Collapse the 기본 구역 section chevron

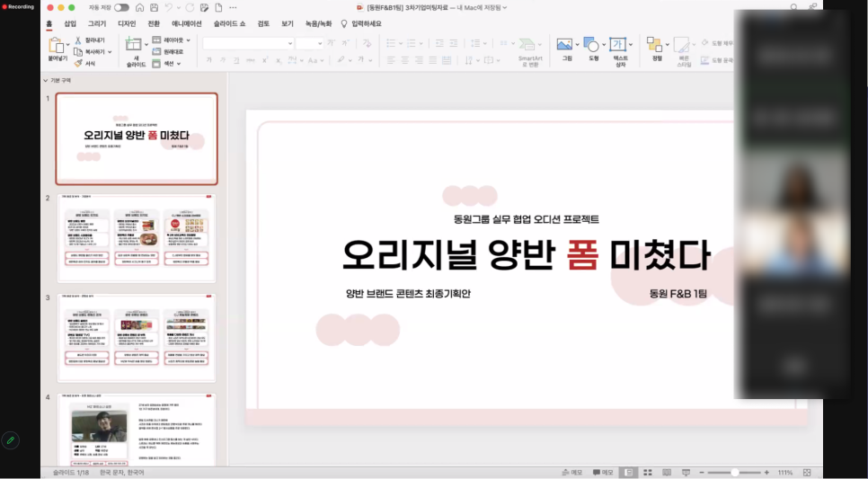(46, 81)
